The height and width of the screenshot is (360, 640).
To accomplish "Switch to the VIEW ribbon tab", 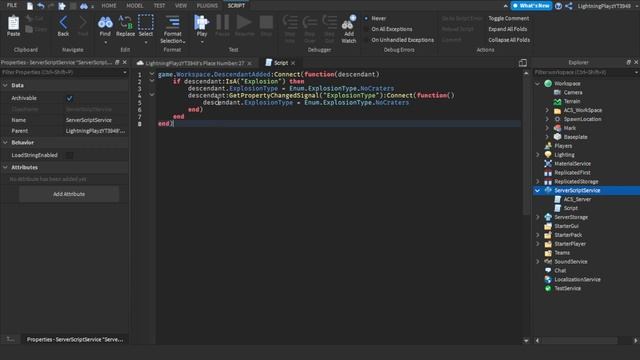I will pyautogui.click(x=181, y=6).
